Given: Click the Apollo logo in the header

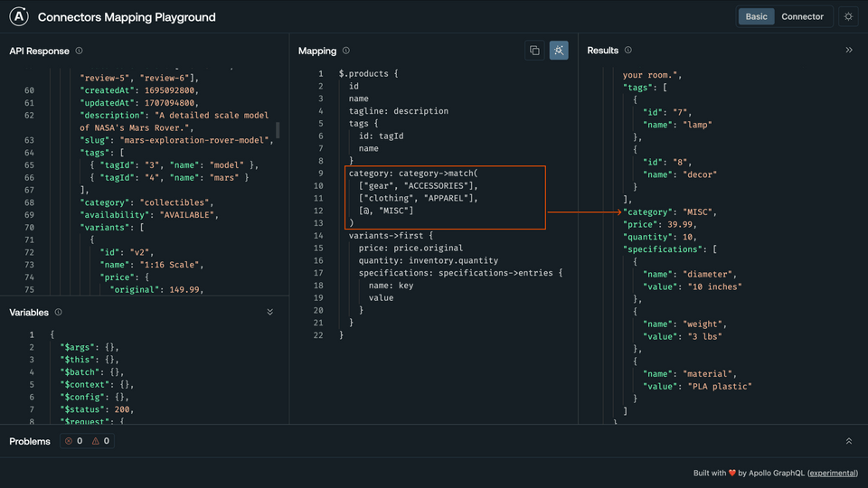Looking at the screenshot, I should pyautogui.click(x=20, y=17).
